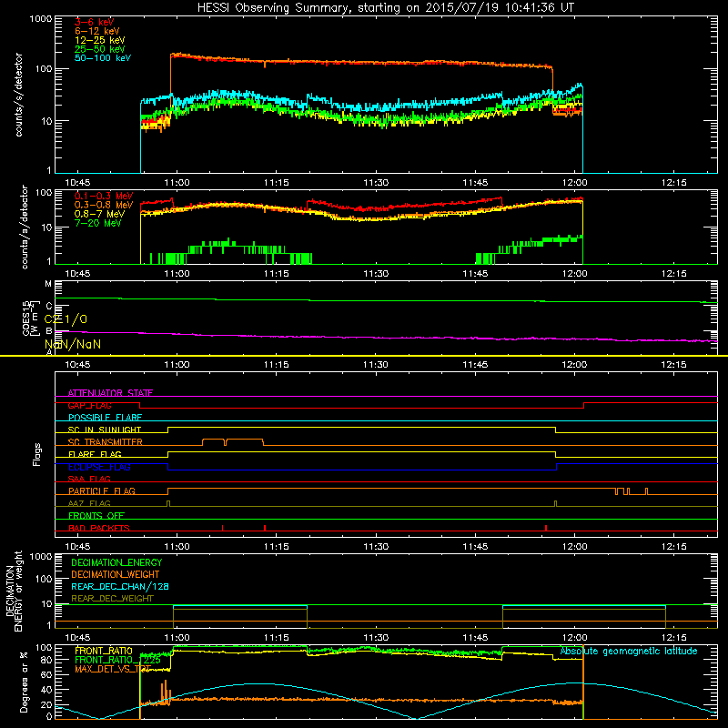
Task: Click the DECIMATION ENERGY or weight axis title
Action: point(14,591)
